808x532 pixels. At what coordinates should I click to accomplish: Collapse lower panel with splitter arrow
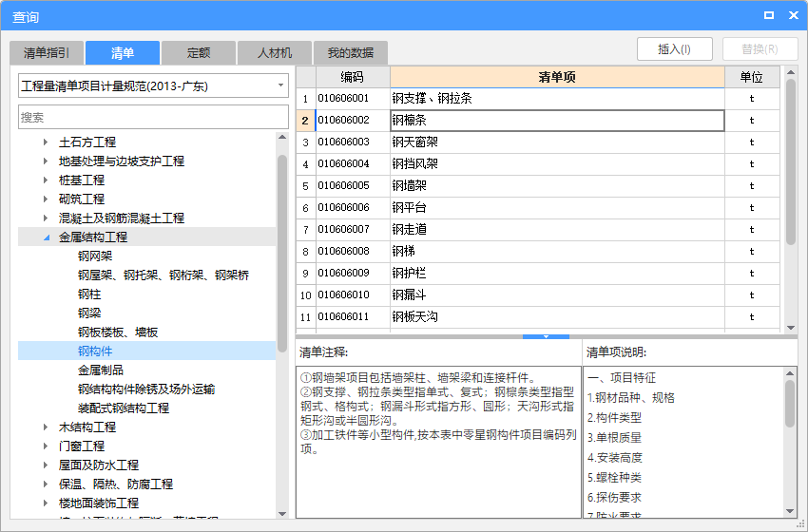coord(546,336)
